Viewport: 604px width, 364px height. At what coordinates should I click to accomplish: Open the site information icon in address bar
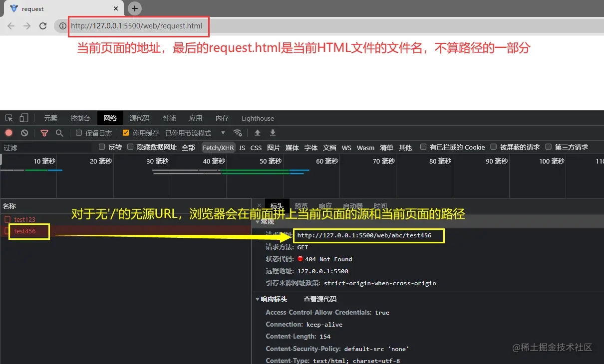tap(62, 26)
